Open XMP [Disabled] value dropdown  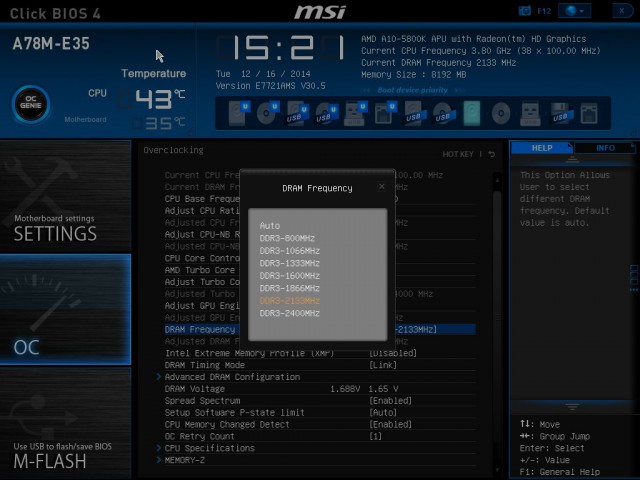click(393, 353)
